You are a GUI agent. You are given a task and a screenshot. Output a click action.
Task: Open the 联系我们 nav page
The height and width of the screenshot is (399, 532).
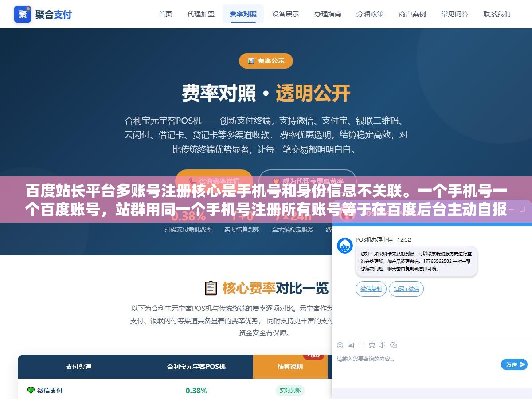[497, 14]
